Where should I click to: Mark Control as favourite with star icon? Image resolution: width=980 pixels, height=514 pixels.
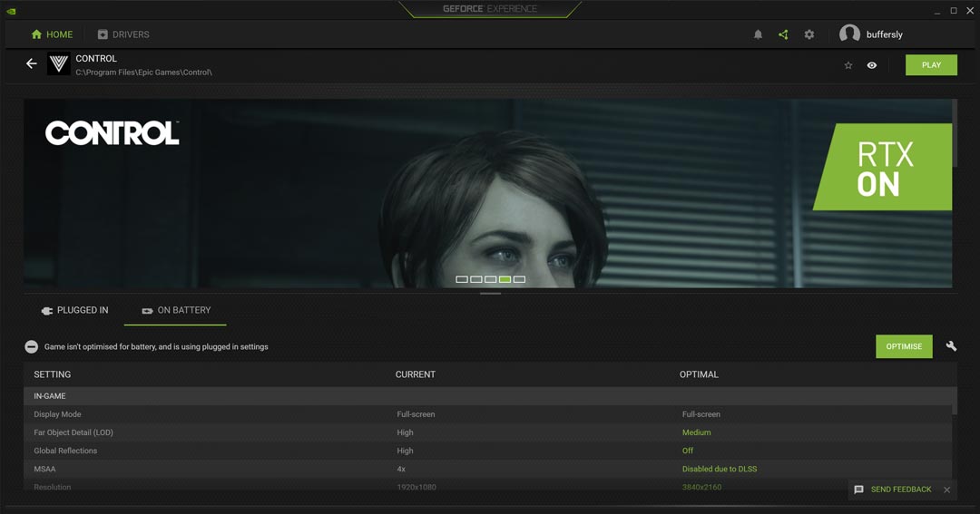[848, 65]
